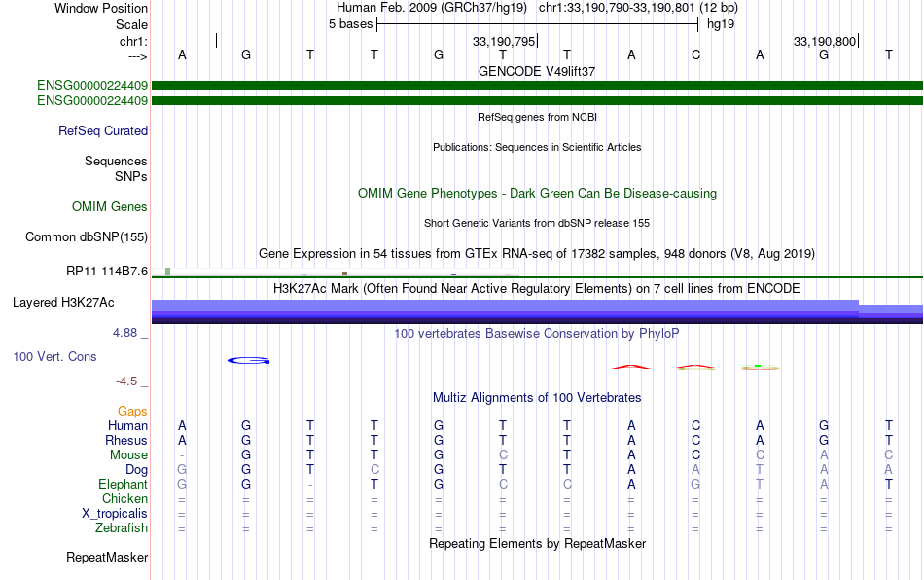Click the Dog species row label
Image resolution: width=924 pixels, height=580 pixels.
[x=137, y=470]
